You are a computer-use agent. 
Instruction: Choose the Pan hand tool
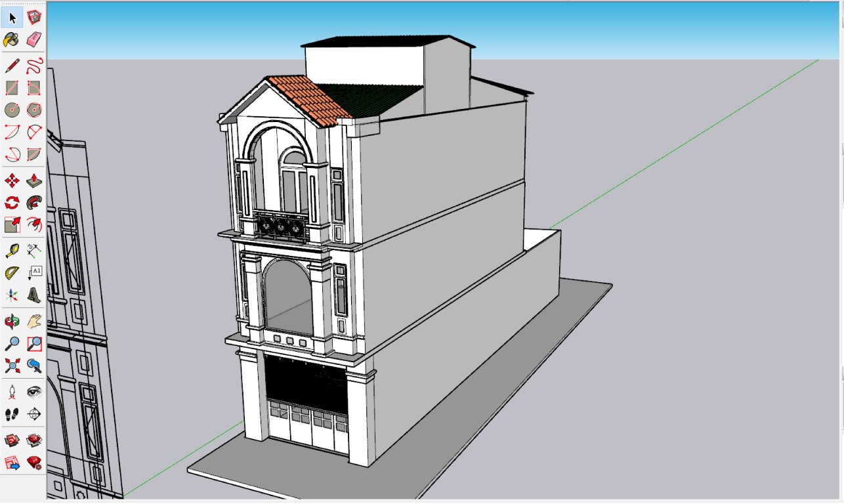click(x=34, y=321)
